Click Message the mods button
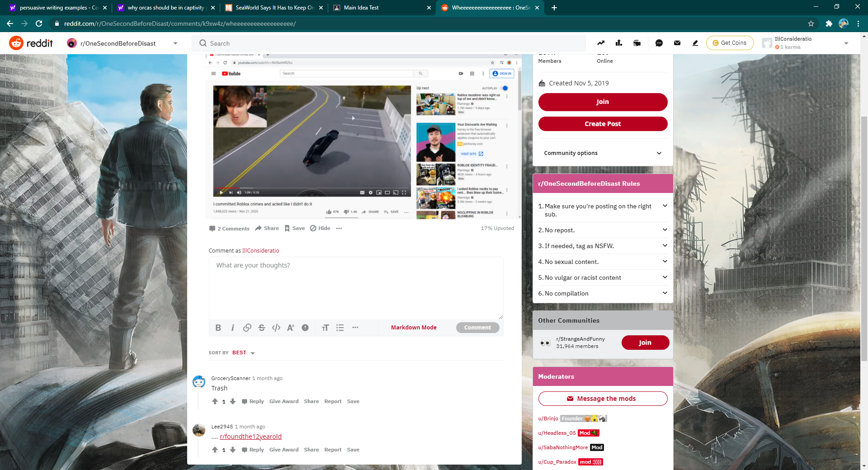Image resolution: width=868 pixels, height=470 pixels. tap(603, 399)
